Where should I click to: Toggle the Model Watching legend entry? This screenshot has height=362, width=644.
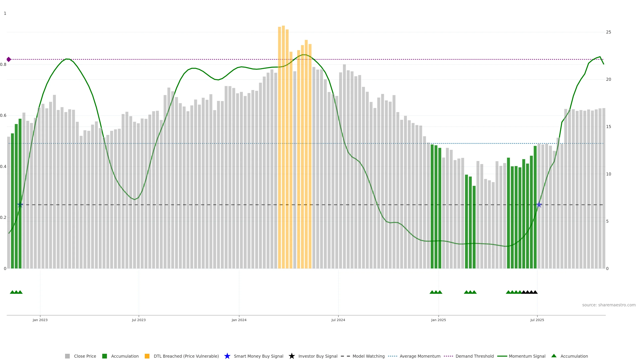tap(368, 356)
